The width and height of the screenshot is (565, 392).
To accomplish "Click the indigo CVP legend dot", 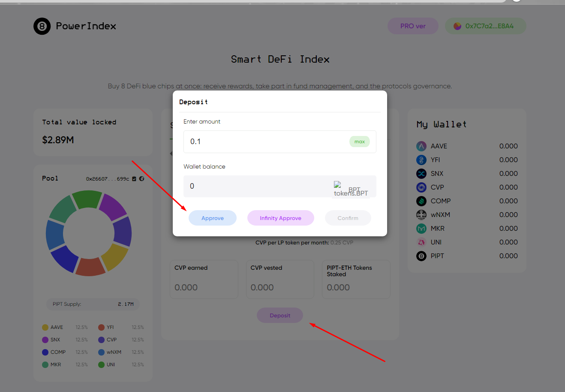I will pyautogui.click(x=101, y=340).
